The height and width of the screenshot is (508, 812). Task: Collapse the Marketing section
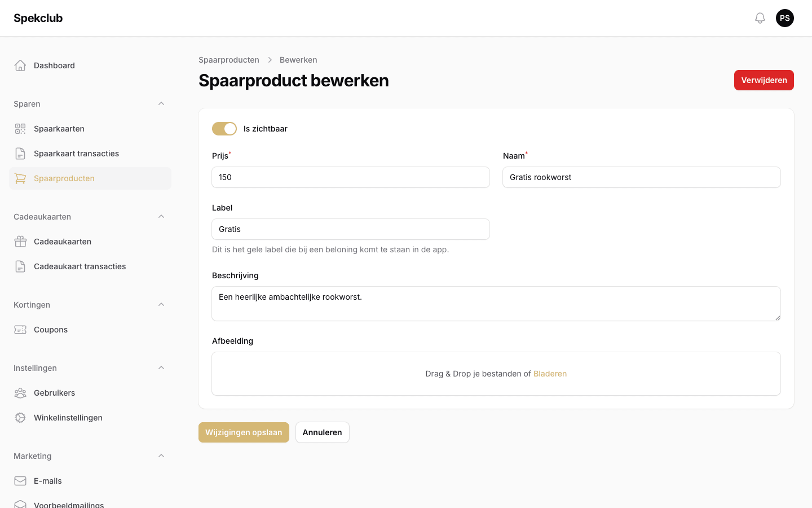click(161, 456)
